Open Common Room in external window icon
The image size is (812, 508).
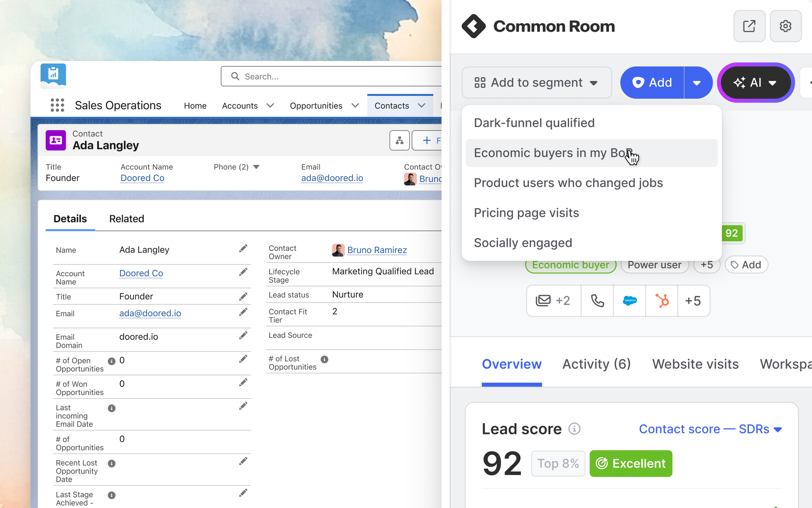point(749,26)
